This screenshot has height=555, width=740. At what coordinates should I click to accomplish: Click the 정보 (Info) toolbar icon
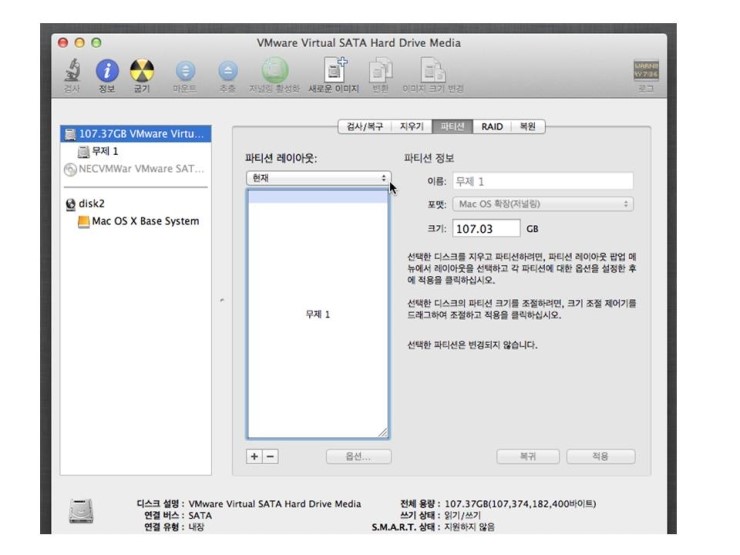pos(107,71)
